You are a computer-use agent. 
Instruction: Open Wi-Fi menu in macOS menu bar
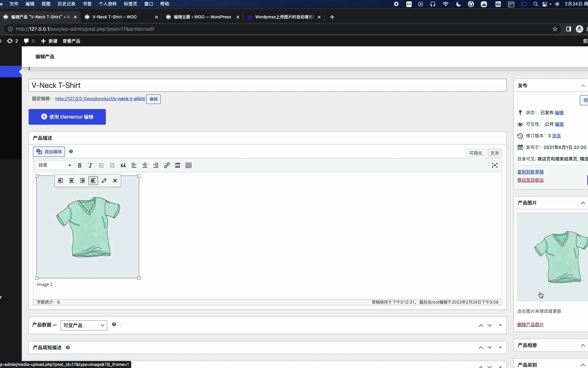(x=445, y=4)
